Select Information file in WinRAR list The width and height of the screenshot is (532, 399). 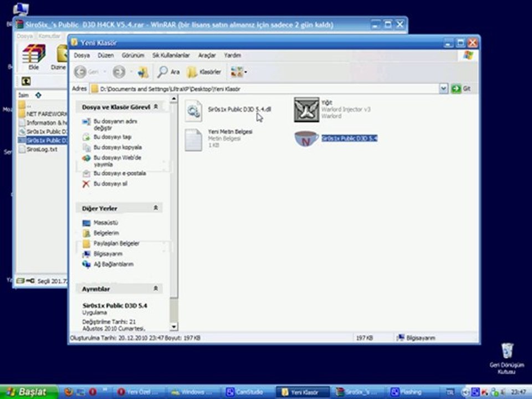click(x=43, y=122)
